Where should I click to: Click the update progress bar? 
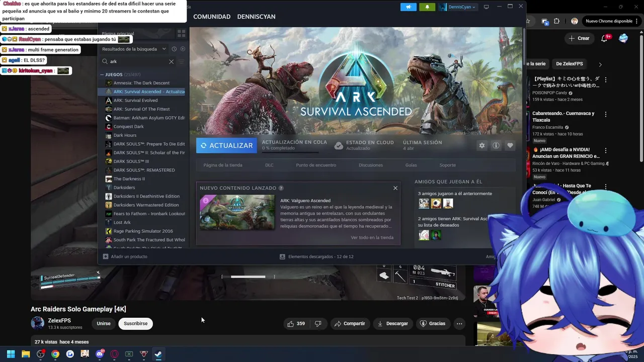tap(290, 152)
